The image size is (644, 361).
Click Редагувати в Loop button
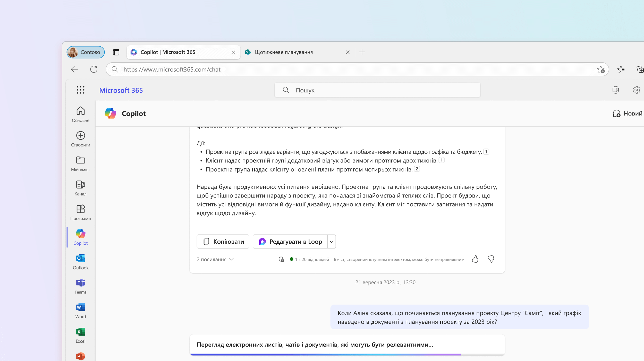click(x=290, y=242)
